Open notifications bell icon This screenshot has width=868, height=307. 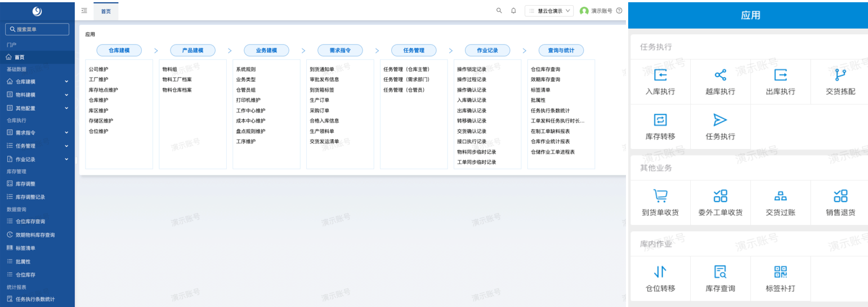click(x=513, y=11)
